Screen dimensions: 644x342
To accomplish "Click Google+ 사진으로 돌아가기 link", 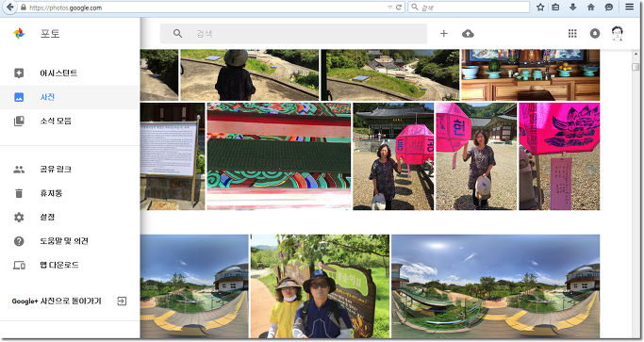I will (x=57, y=301).
